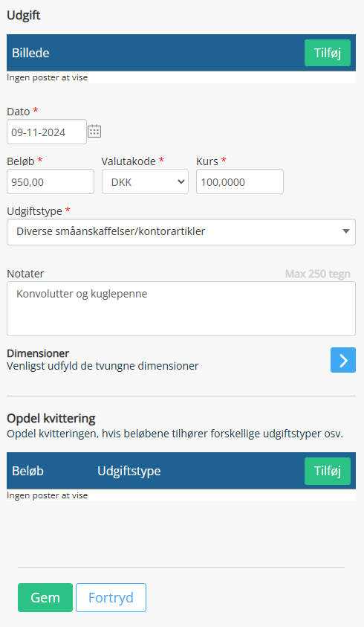Click the Notater label above the text area
The height and width of the screenshot is (627, 364).
25,274
